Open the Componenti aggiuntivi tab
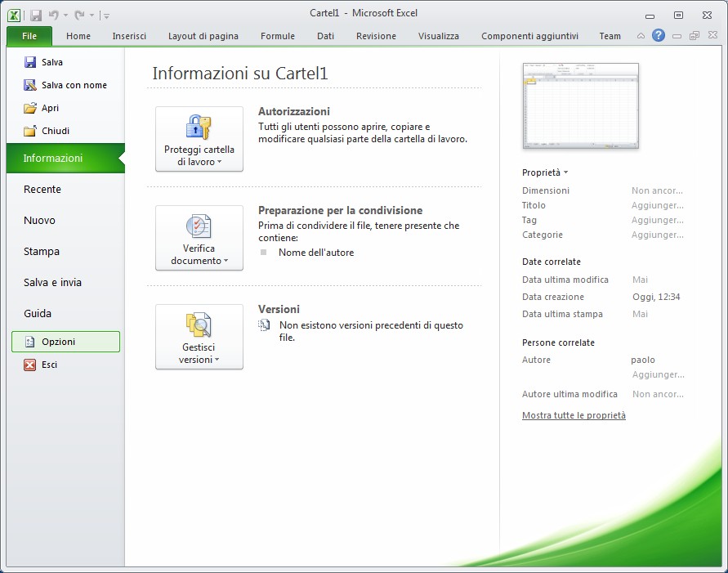Viewport: 728px width, 573px height. 529,36
